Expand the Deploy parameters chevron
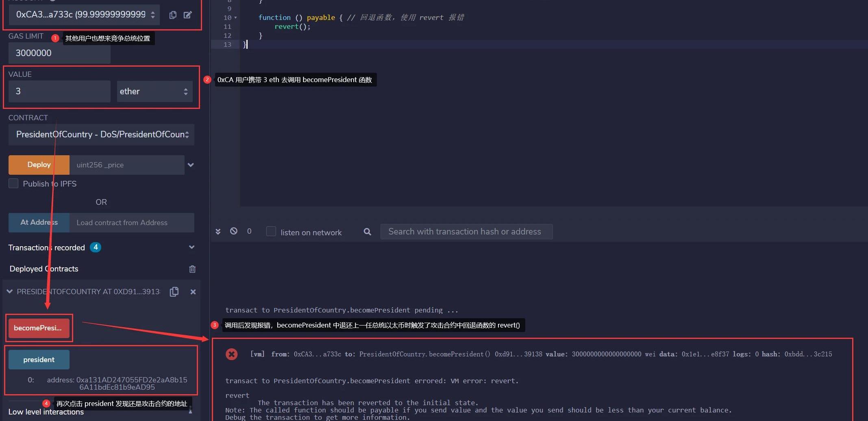The width and height of the screenshot is (868, 421). click(191, 165)
